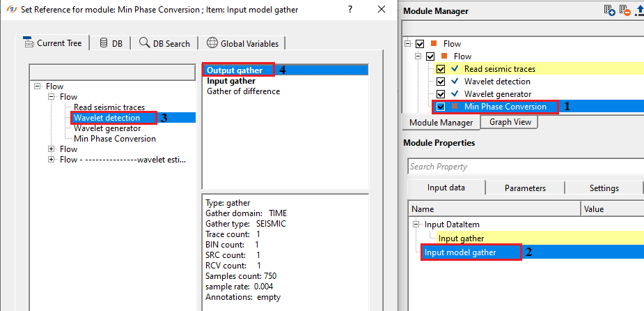Click the 'Annotations: empty' info line
644x311 pixels.
pos(243,297)
